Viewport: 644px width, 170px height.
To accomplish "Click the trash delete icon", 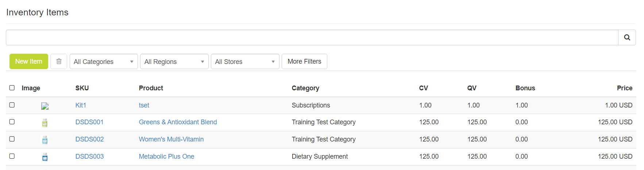I will click(59, 61).
